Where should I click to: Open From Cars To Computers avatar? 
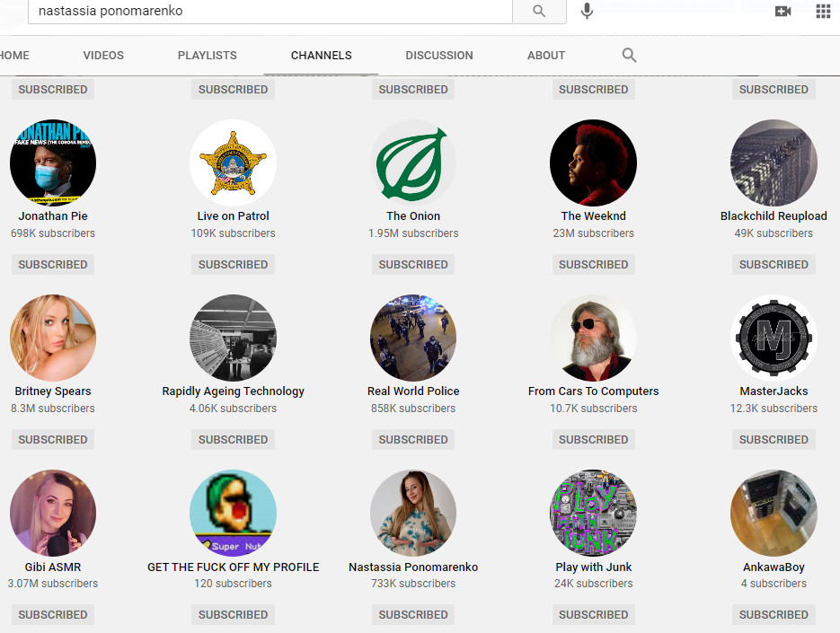tap(594, 338)
